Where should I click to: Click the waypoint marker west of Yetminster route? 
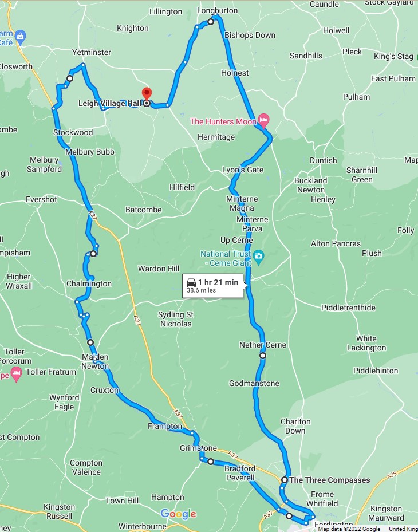[69, 78]
